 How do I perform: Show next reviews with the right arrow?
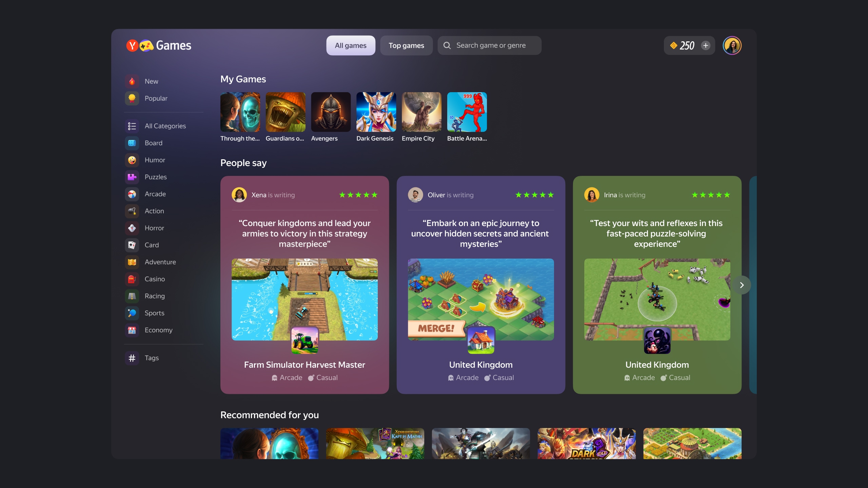coord(742,285)
